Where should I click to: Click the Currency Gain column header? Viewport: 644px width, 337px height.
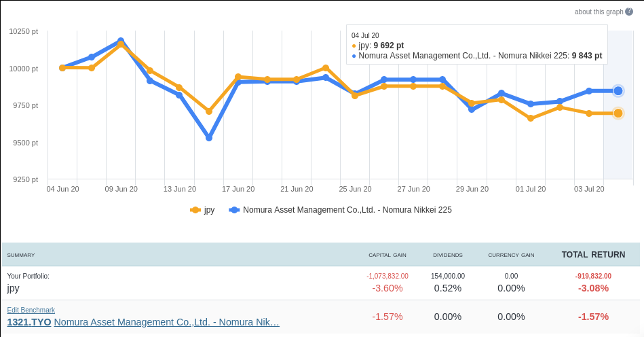click(511, 255)
